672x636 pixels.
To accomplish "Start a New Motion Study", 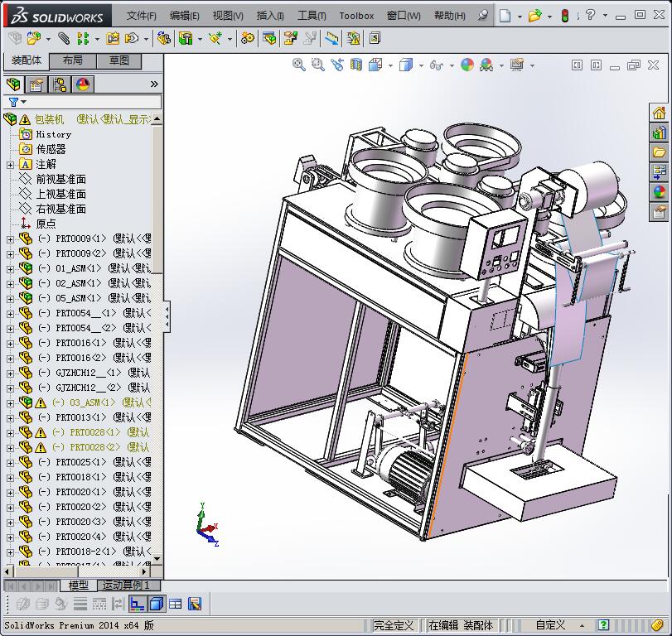I will tap(247, 39).
